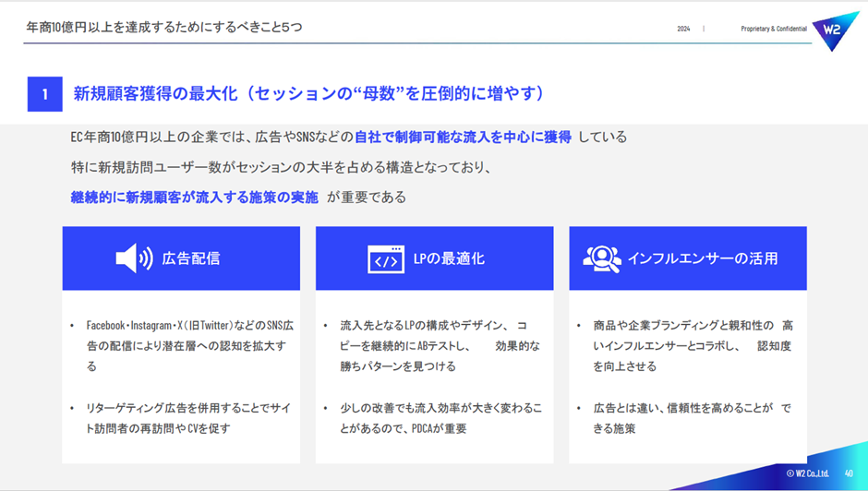Click highlighted text 自社で制御可能な流入を中心に獲得
The width and height of the screenshot is (868, 491).
click(x=463, y=137)
